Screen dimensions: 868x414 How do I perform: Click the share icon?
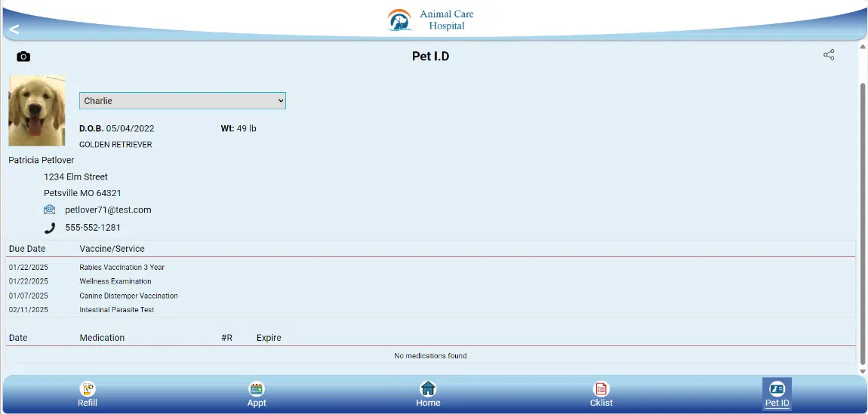[x=829, y=55]
